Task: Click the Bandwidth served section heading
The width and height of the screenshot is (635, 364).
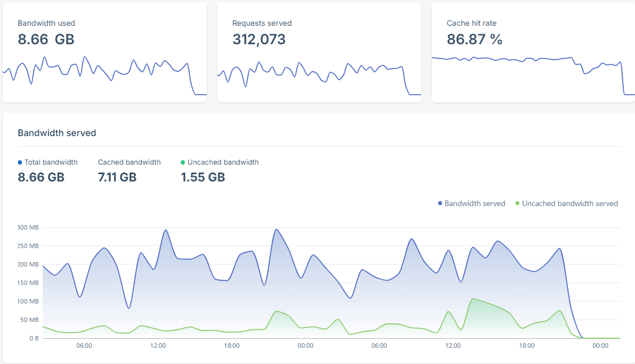Action: tap(57, 133)
